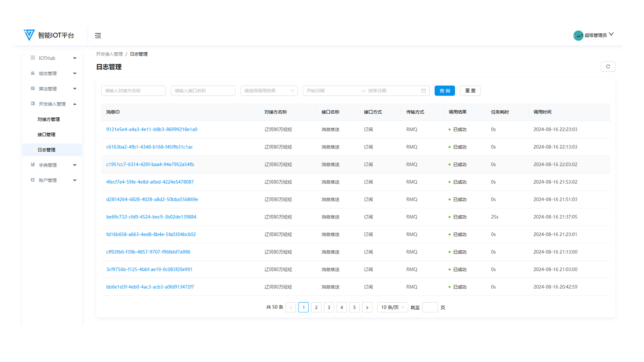Select 对接方管理 in sidebar

(49, 119)
